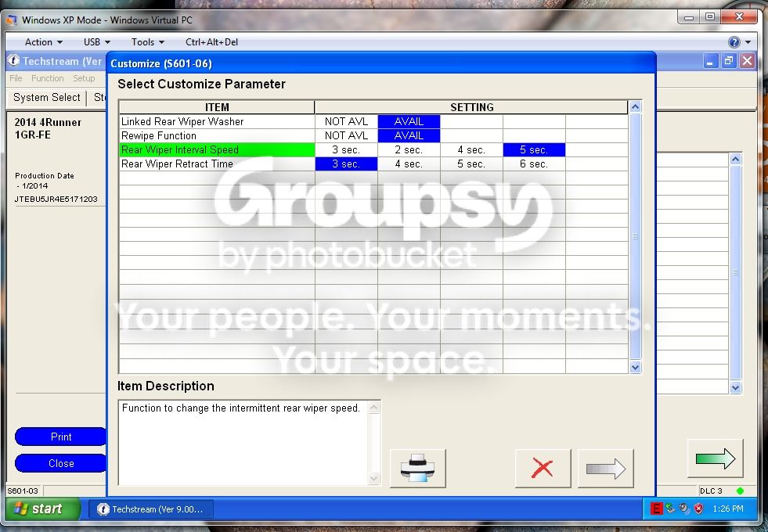Viewport: 768px width, 532px height.
Task: Open the Function menu in Techstream
Action: point(48,78)
